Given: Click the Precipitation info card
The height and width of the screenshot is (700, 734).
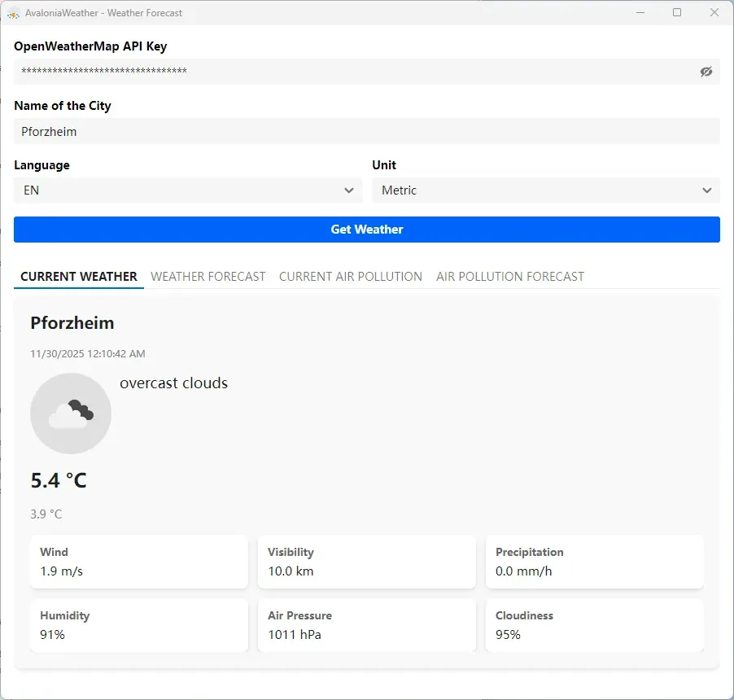Looking at the screenshot, I should pos(594,562).
